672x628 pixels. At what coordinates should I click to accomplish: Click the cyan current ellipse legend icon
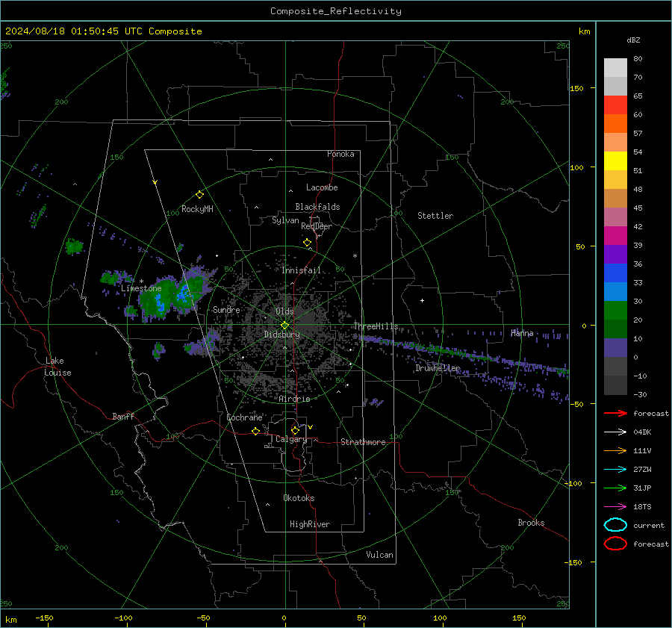point(615,525)
